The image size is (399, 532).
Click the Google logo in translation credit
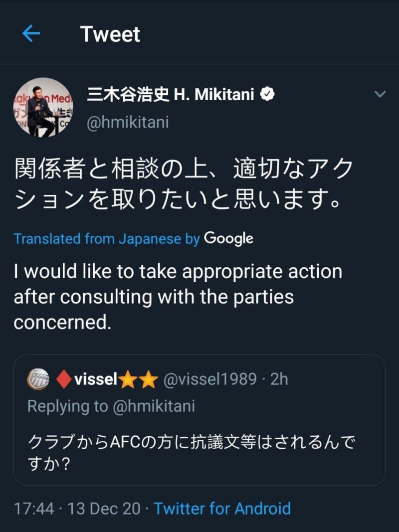pyautogui.click(x=228, y=238)
